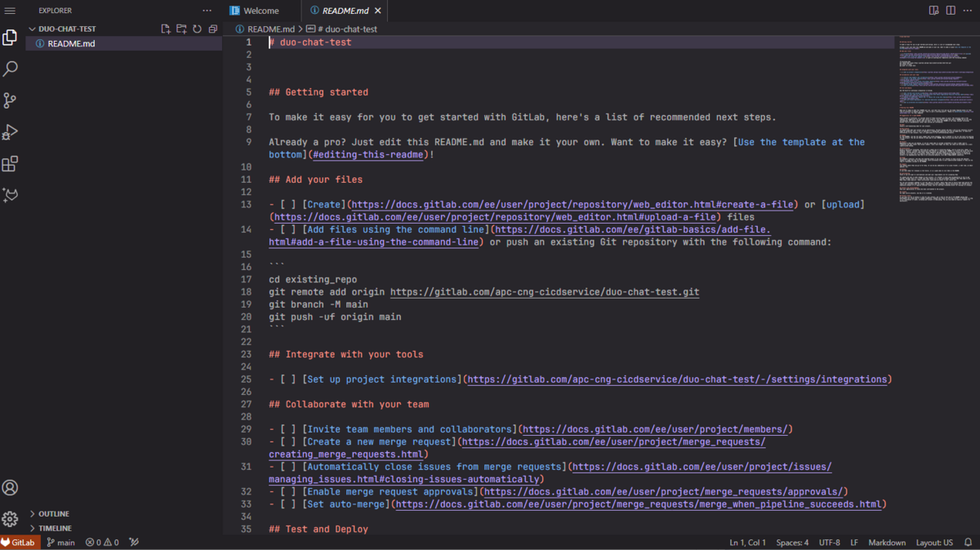Click the '## Test and Deploy' heading

pyautogui.click(x=318, y=530)
